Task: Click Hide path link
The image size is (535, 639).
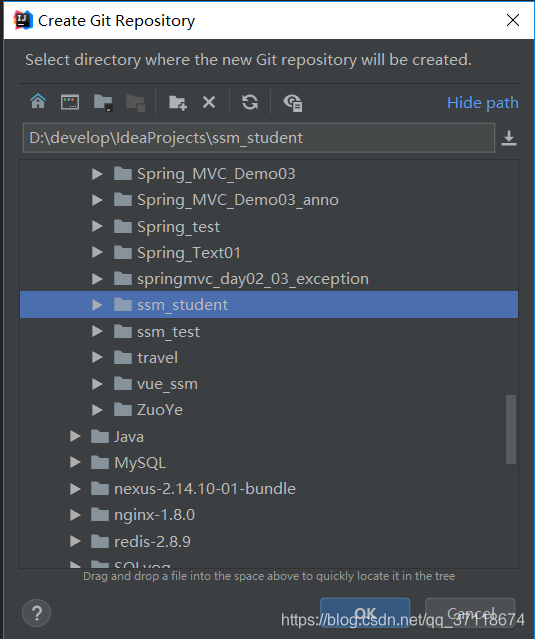Action: (x=482, y=102)
